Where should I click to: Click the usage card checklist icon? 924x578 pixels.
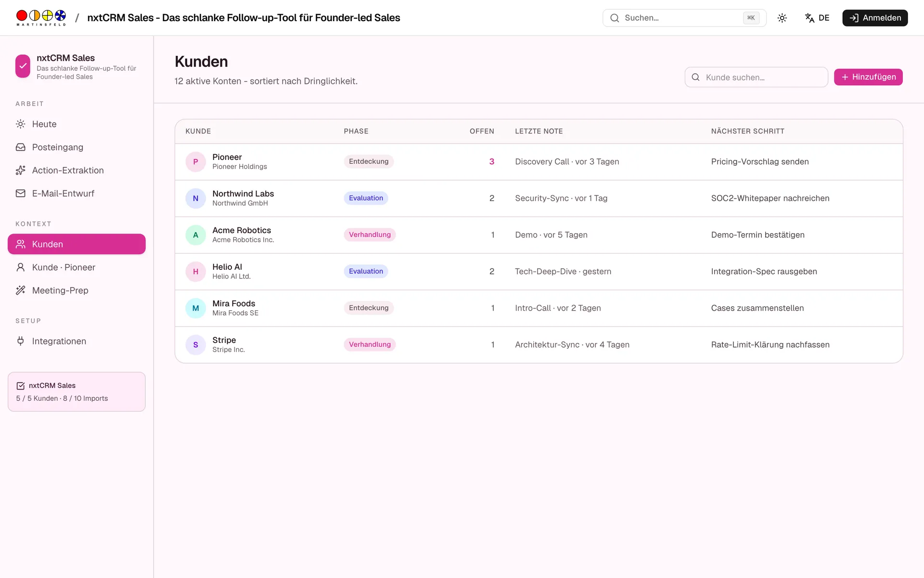click(x=21, y=386)
